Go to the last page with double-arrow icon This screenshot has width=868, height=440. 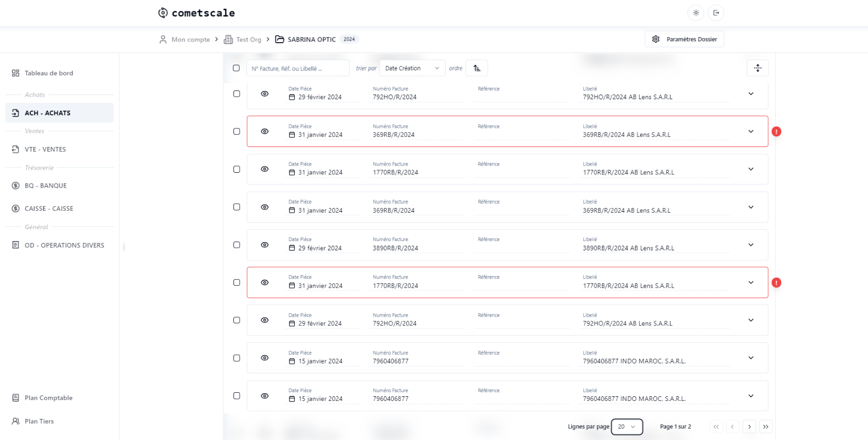point(766,427)
